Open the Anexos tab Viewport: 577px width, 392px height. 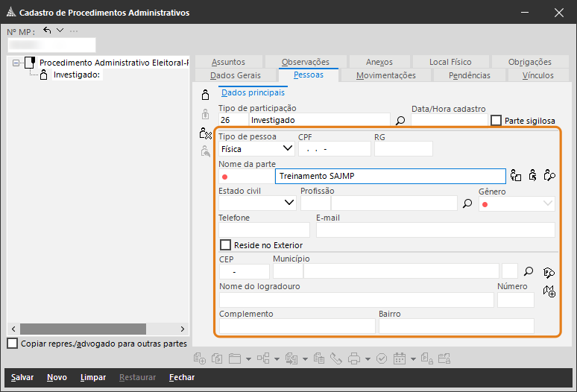[x=379, y=62]
